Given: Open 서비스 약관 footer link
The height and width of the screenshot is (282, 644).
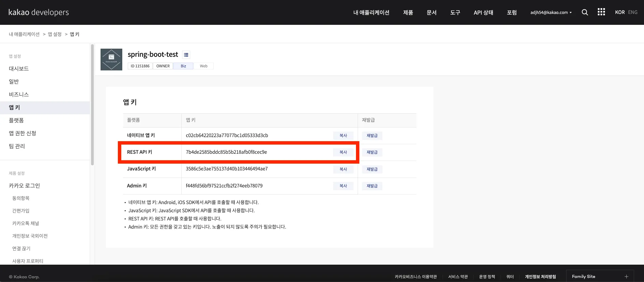Looking at the screenshot, I should (458, 277).
